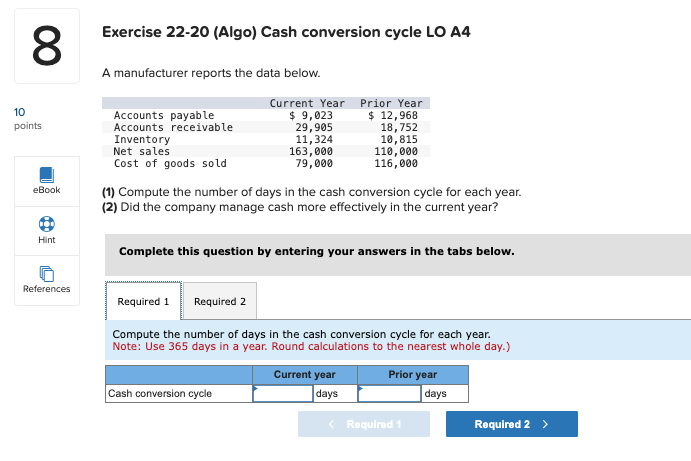Click the Accounts payable row label

(x=164, y=115)
